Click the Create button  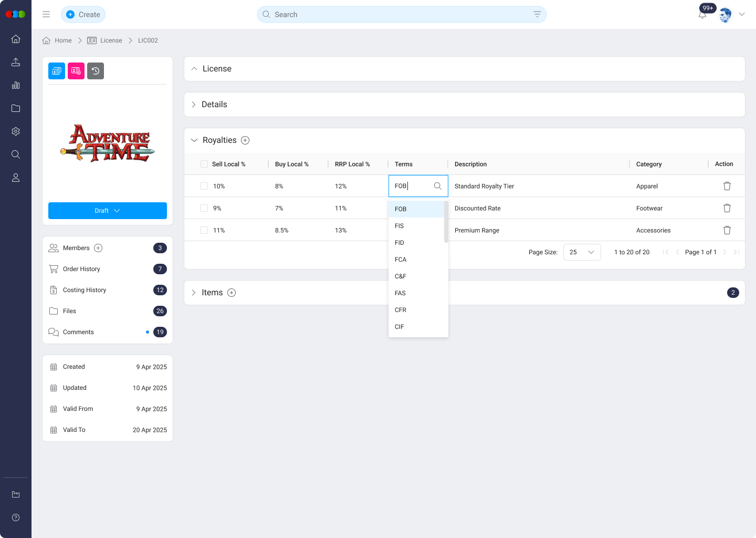pos(83,15)
